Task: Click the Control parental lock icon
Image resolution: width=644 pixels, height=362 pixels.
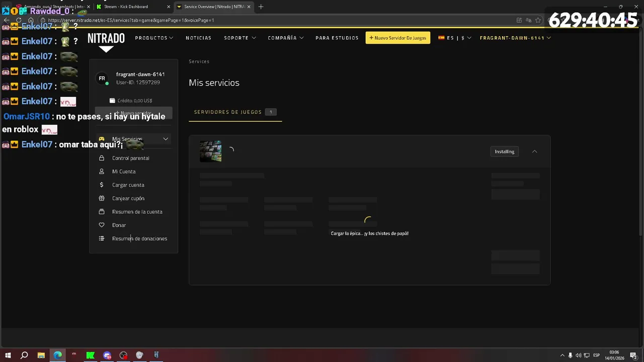Action: pos(102,158)
